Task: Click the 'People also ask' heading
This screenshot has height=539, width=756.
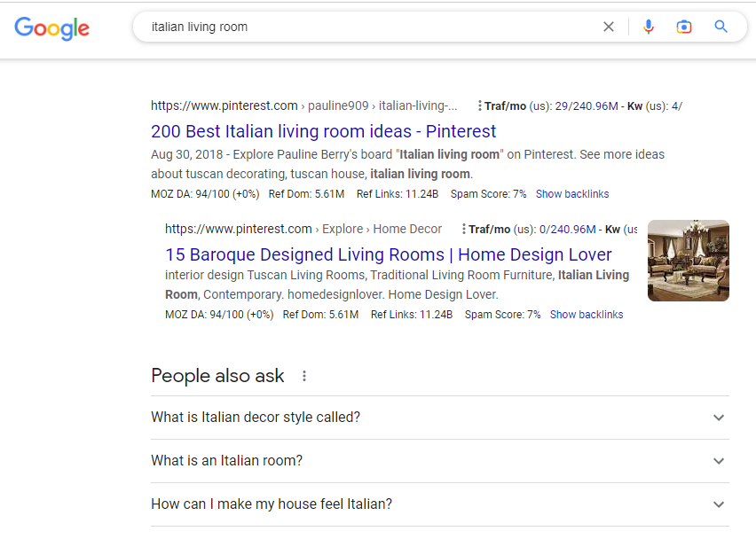Action: (x=217, y=376)
